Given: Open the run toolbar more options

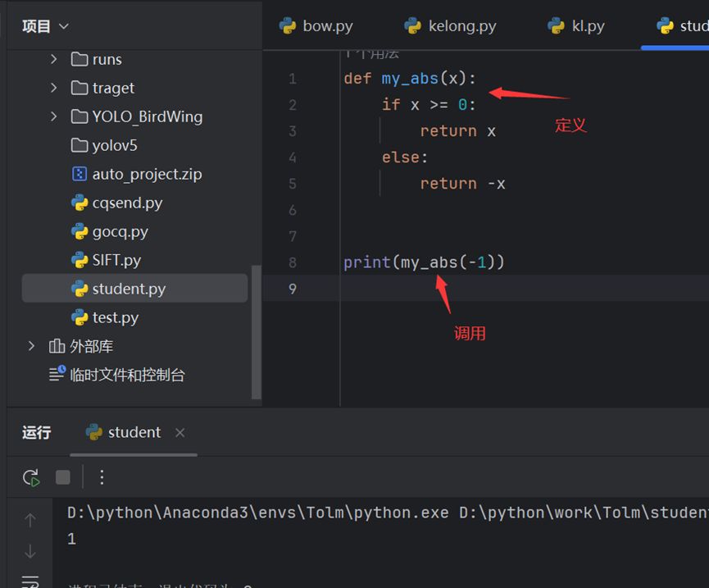Looking at the screenshot, I should pyautogui.click(x=102, y=477).
